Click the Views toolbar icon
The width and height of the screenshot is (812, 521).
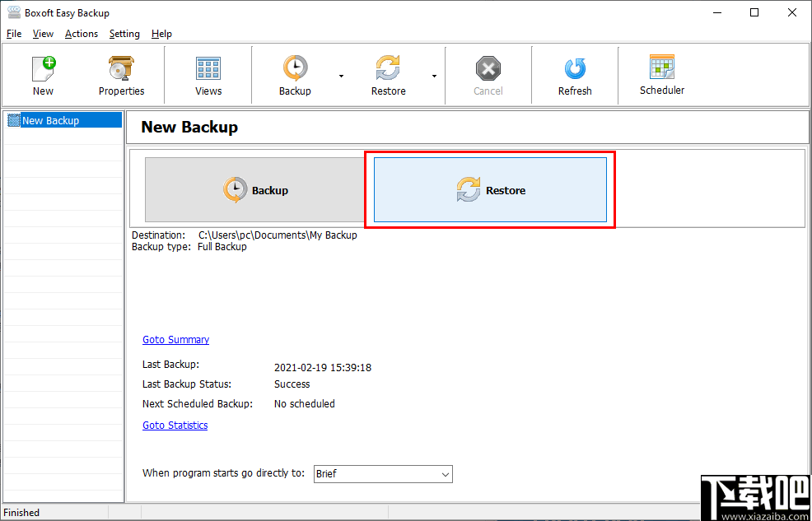(208, 74)
